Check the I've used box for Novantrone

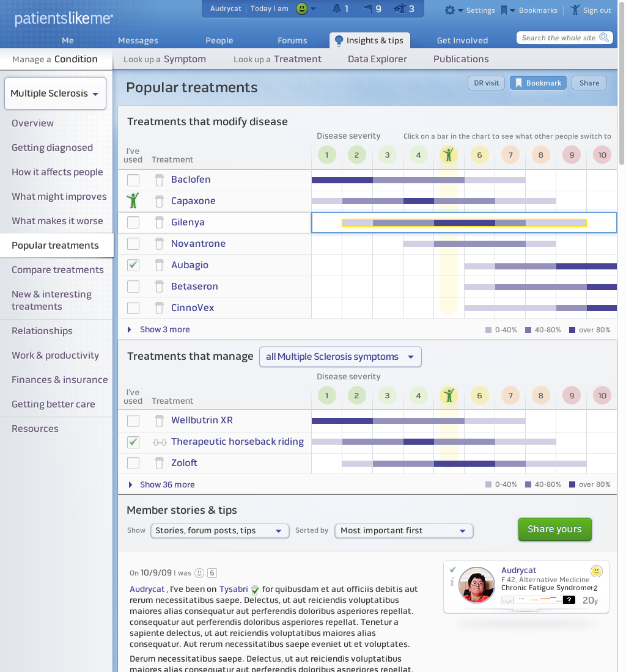tap(133, 244)
